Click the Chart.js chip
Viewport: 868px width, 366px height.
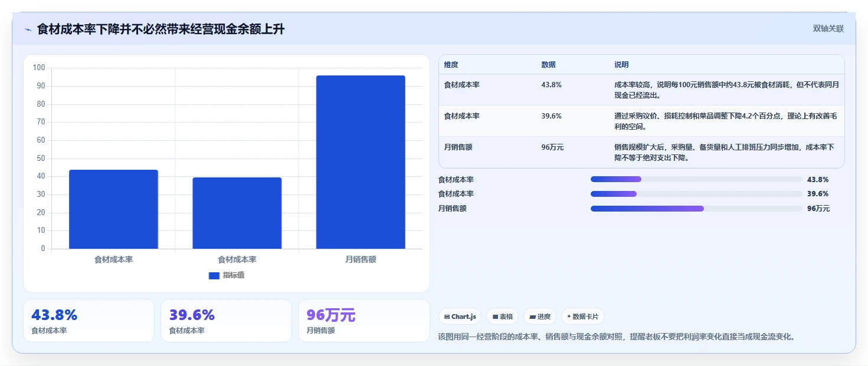coord(460,316)
